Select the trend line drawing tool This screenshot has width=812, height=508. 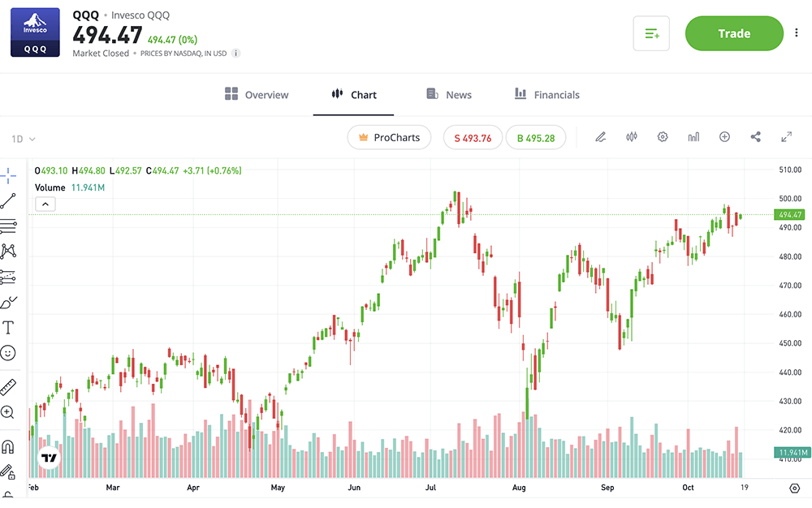pos(10,200)
